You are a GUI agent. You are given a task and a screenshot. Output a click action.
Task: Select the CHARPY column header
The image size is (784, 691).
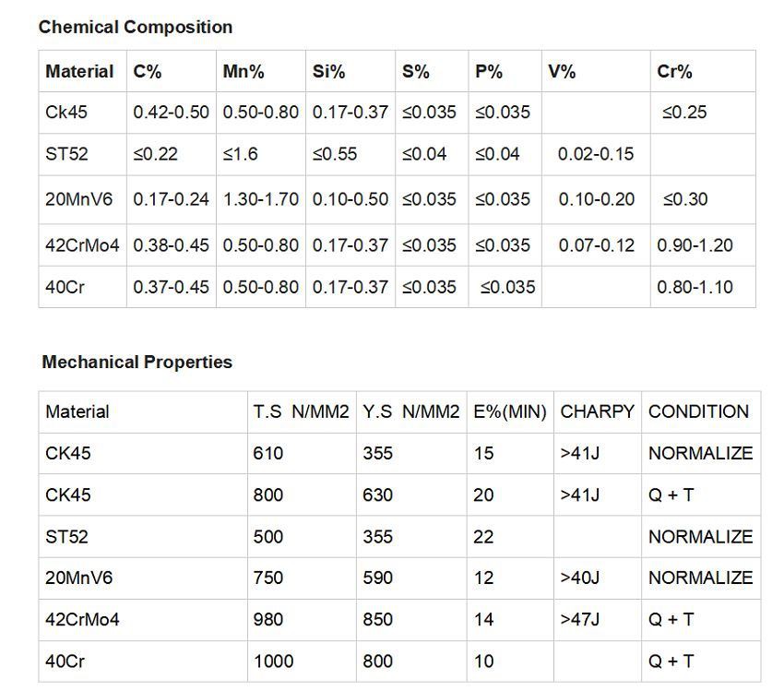tap(597, 411)
